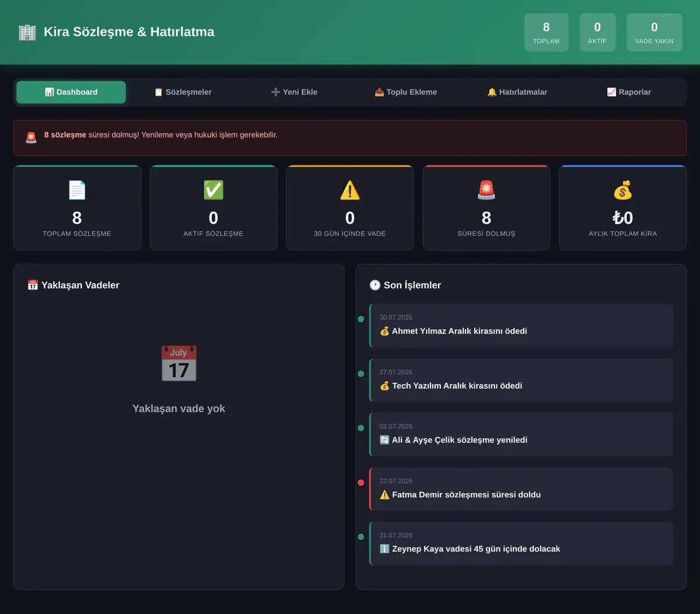Click the document icon on Toplam Sözleşme card

click(x=77, y=190)
